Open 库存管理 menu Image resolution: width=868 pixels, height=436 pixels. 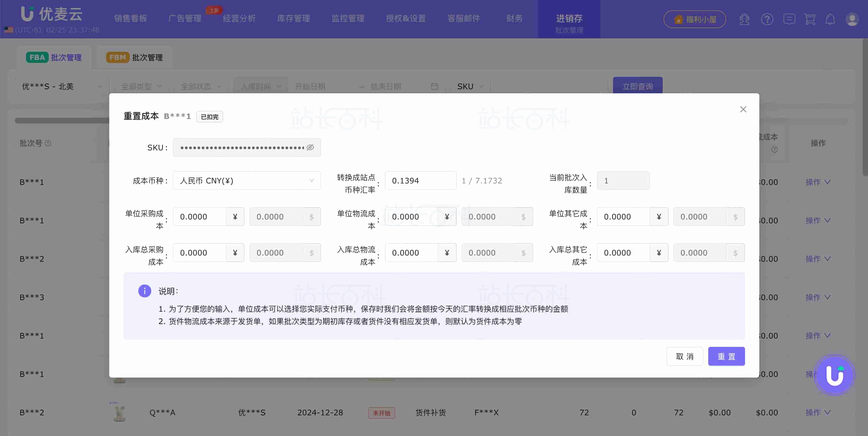click(293, 19)
